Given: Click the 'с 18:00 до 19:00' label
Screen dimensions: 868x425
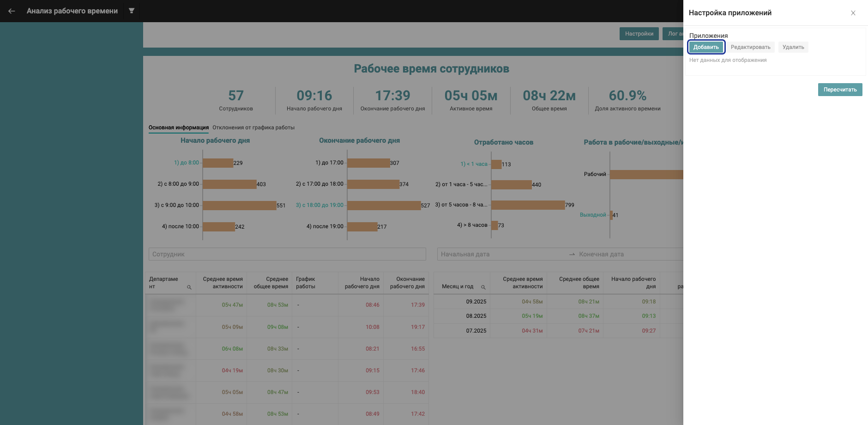Looking at the screenshot, I should click(x=319, y=205).
